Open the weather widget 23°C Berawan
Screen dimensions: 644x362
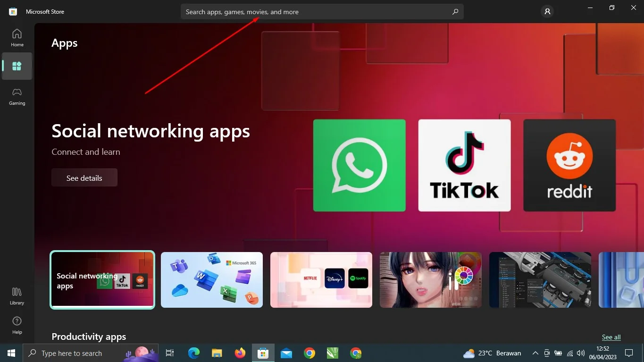[492, 353]
